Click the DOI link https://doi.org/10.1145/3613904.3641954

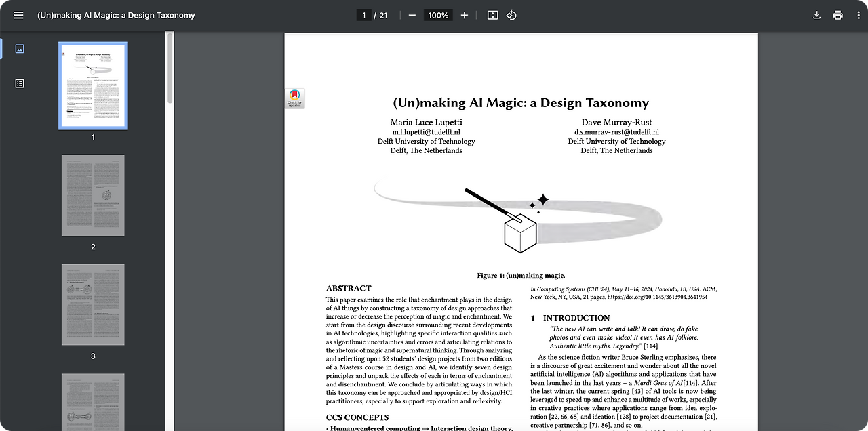coord(657,297)
